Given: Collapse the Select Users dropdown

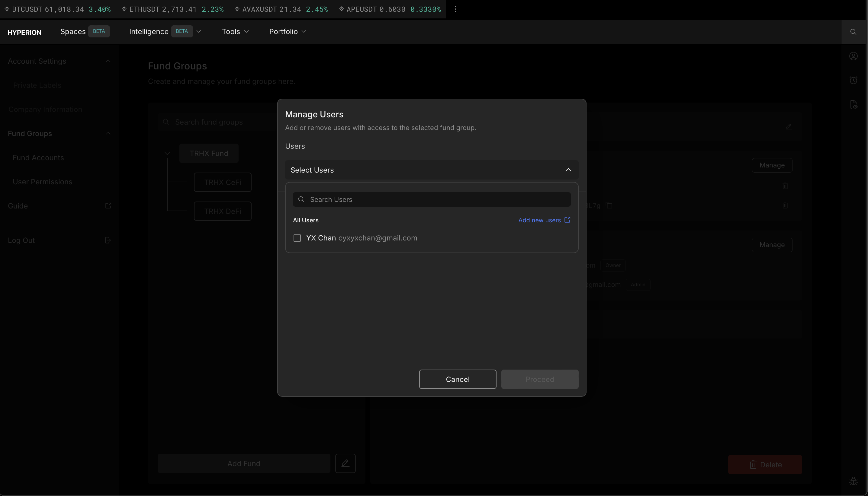Looking at the screenshot, I should pyautogui.click(x=568, y=170).
